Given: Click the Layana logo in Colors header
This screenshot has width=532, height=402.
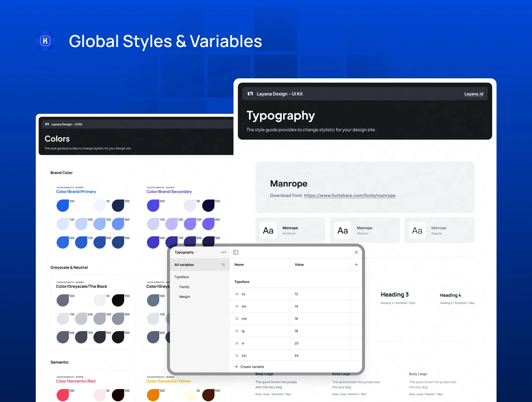Looking at the screenshot, I should [x=47, y=124].
